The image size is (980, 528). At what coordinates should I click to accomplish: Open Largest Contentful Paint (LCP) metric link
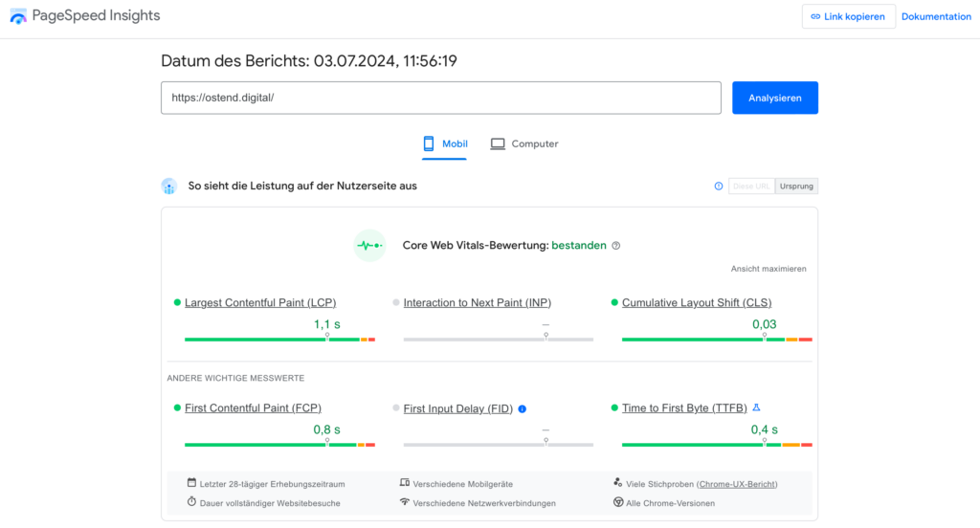pos(260,303)
